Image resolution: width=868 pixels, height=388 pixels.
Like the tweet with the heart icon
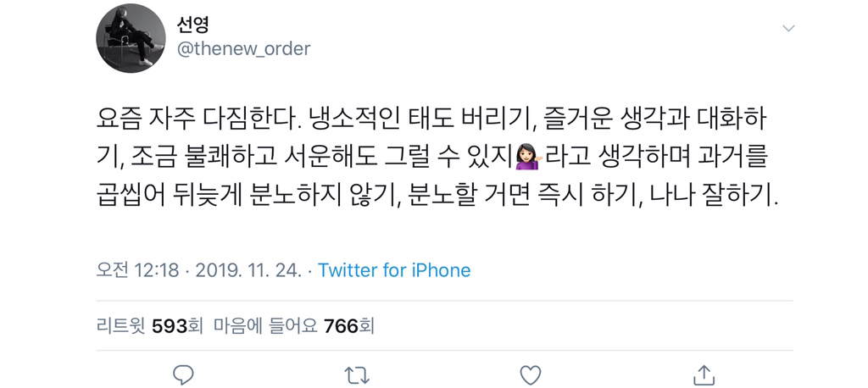pos(531,375)
